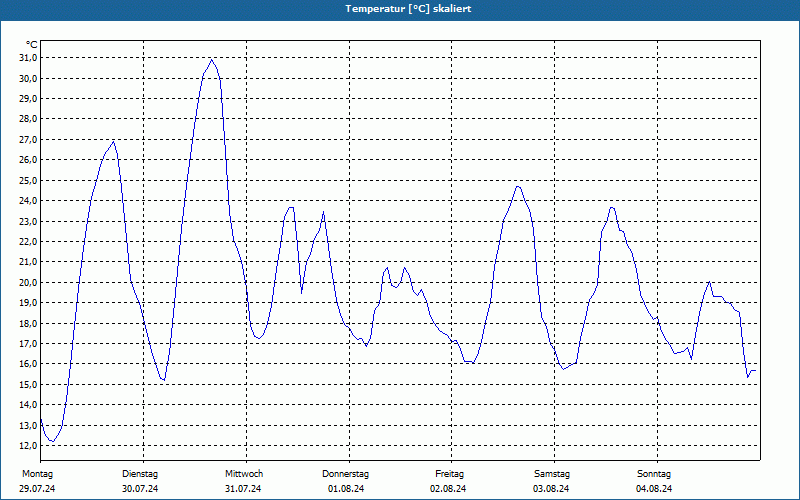Click the 30,0 y-axis label
Screen dimensions: 800x500
click(28, 78)
